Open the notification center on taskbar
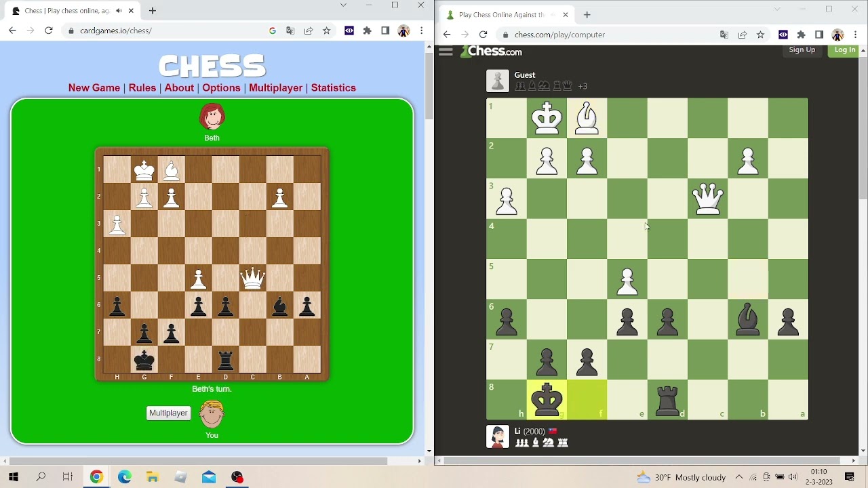868x488 pixels. point(849,477)
